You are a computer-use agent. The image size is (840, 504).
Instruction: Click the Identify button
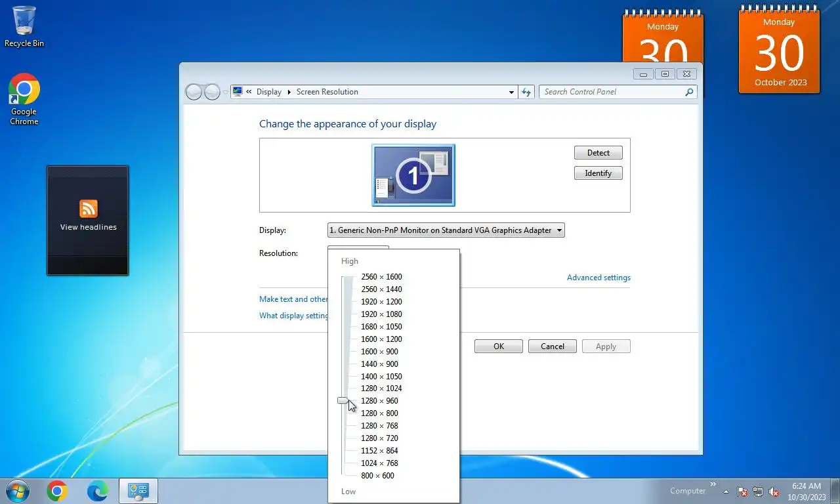coord(598,173)
